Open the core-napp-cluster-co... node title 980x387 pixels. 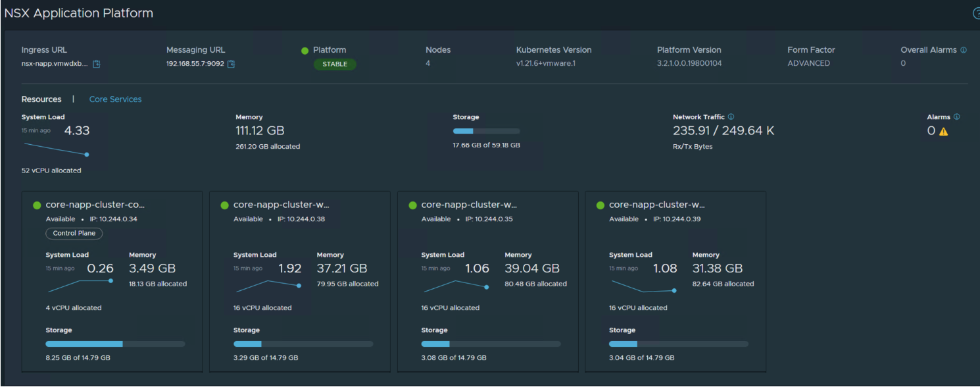[95, 205]
